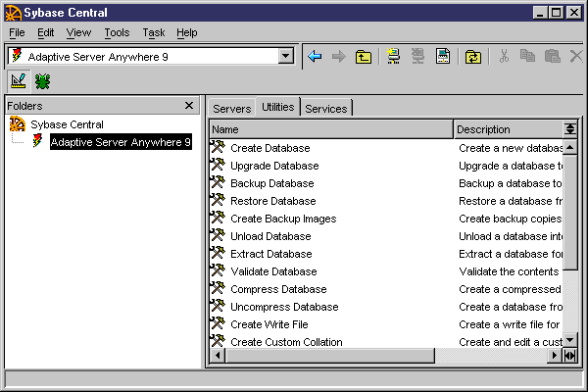Switch to the Servers tab
Image resolution: width=588 pixels, height=392 pixels.
pyautogui.click(x=231, y=109)
